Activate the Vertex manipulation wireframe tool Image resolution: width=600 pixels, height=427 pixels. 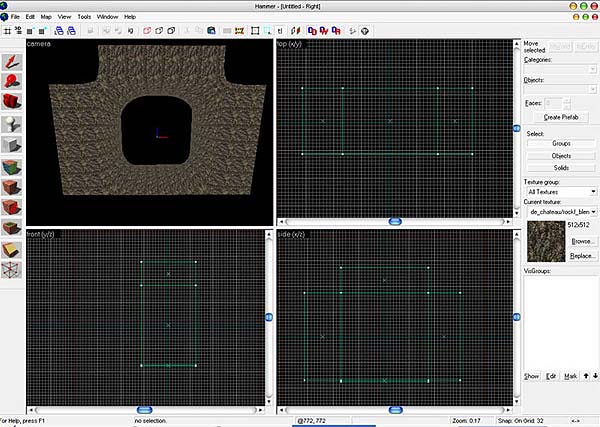pos(12,268)
